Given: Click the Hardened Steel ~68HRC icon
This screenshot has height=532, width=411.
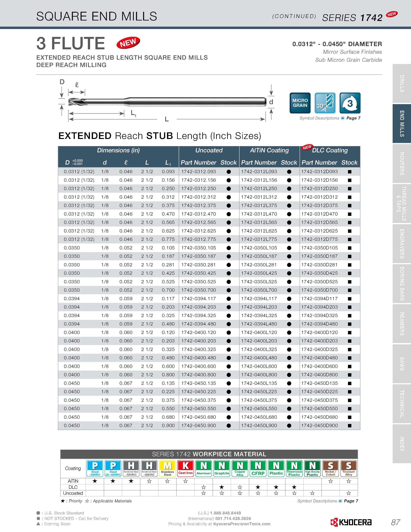Looking at the screenshot, I should tap(149, 468).
